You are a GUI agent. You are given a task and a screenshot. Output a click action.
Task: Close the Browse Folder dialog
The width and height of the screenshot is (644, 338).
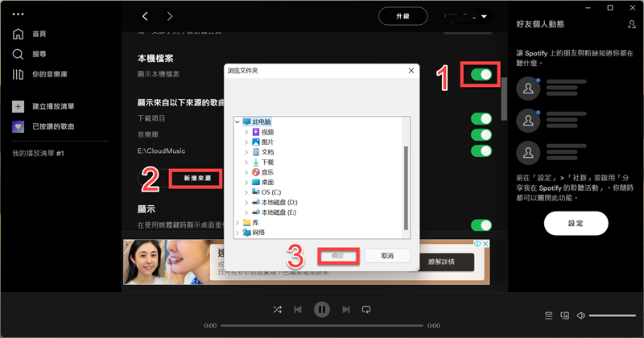pyautogui.click(x=411, y=71)
